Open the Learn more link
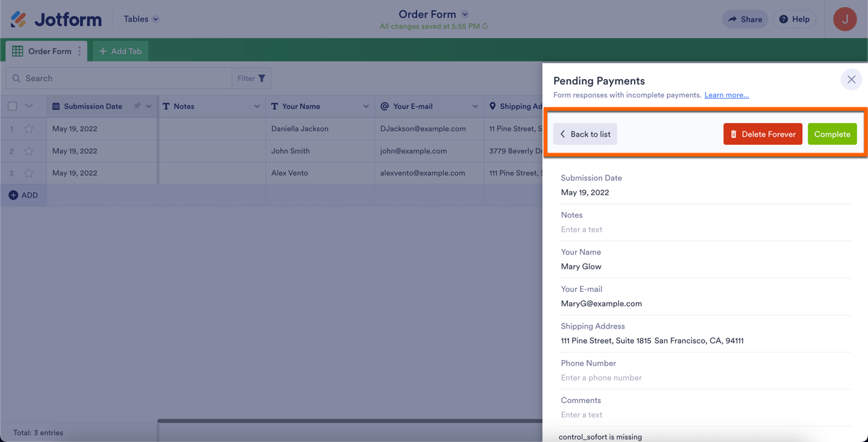This screenshot has width=868, height=442. [726, 95]
